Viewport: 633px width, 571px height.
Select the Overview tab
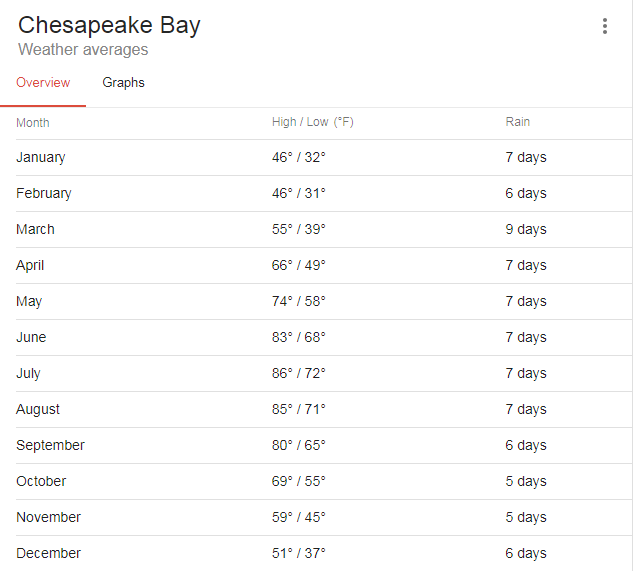pyautogui.click(x=43, y=83)
